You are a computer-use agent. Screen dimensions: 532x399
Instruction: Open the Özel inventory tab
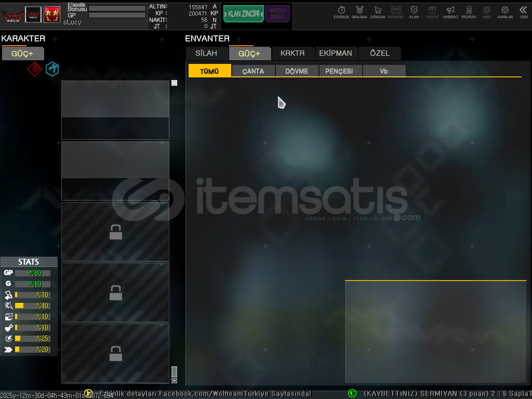(379, 54)
